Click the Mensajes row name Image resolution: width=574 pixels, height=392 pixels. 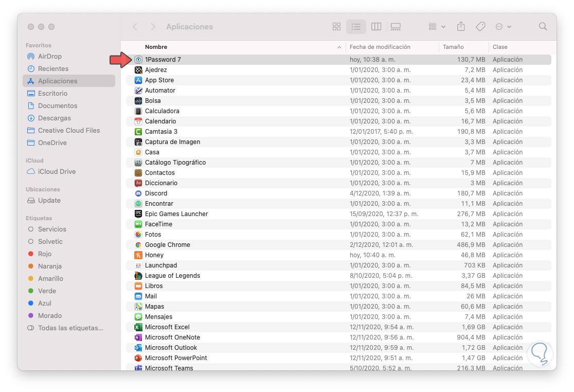click(158, 316)
